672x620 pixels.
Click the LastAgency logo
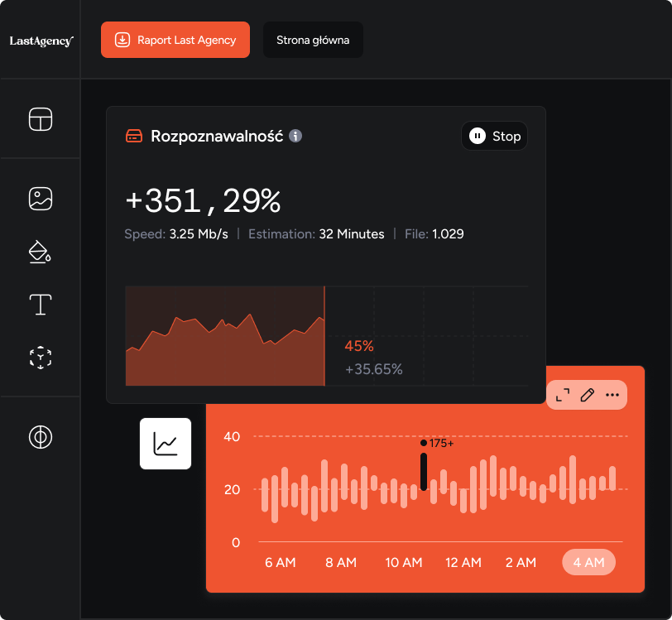click(41, 40)
